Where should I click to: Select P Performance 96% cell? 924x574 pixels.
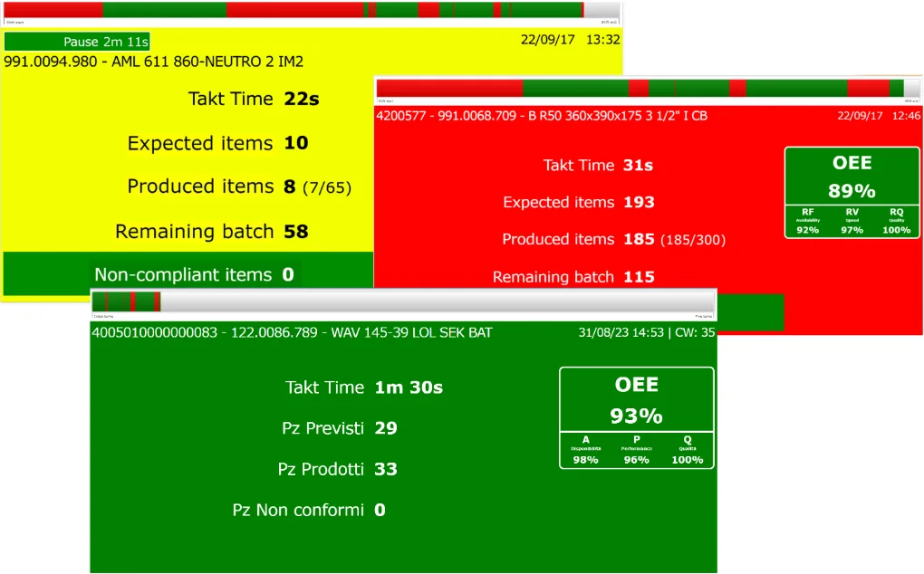click(636, 450)
